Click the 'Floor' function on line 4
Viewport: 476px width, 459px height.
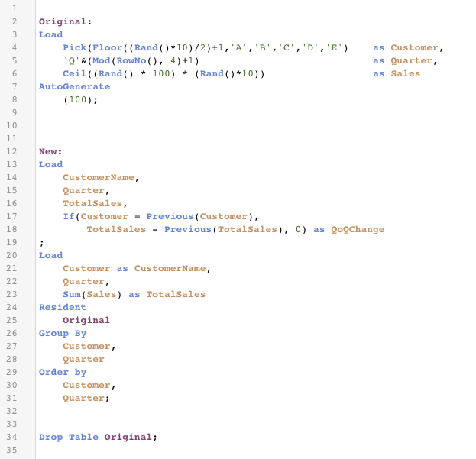pos(108,47)
